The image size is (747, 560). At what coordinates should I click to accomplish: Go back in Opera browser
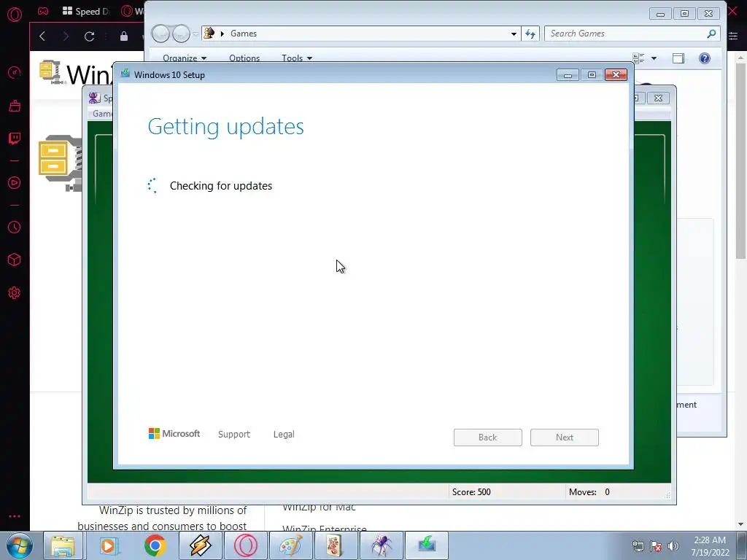(x=42, y=36)
